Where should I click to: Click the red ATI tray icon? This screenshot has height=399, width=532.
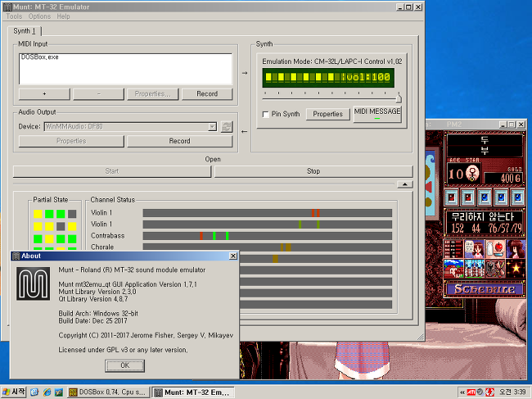pos(471,392)
